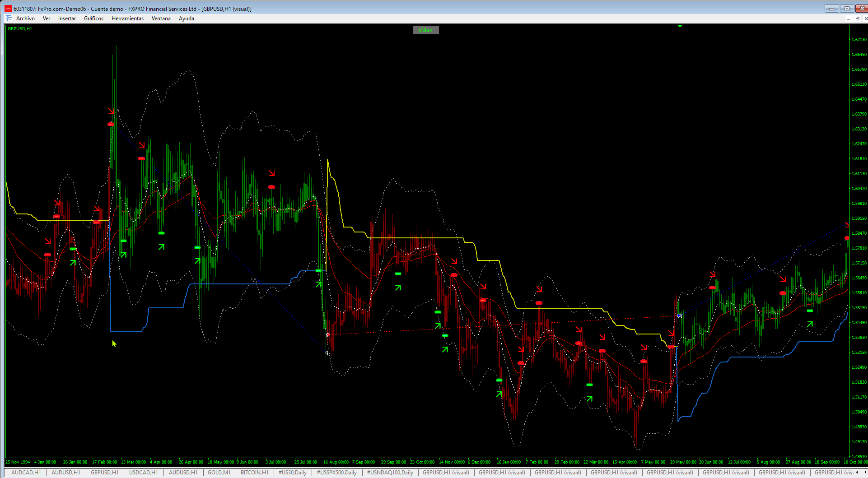Switch to the #USSPX500,Daily chart tab
Screen dimensions: 868x478
[x=336, y=473]
